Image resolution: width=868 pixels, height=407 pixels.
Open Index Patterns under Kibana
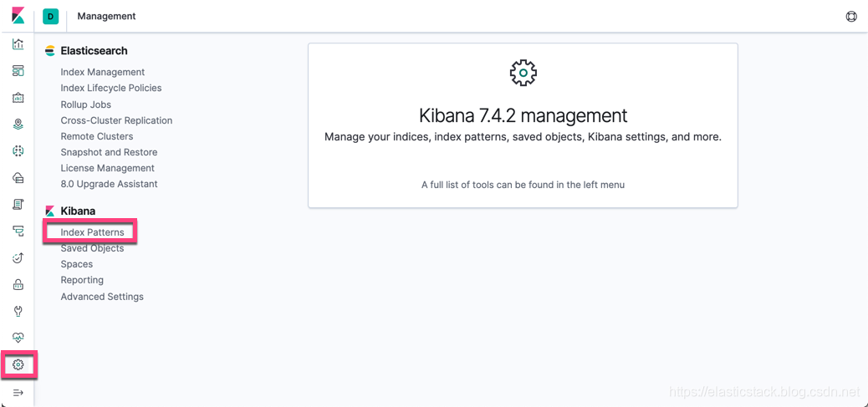pyautogui.click(x=93, y=232)
